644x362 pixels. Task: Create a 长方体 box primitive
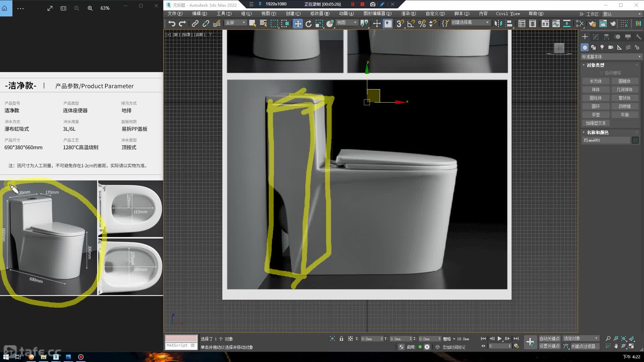coord(596,81)
